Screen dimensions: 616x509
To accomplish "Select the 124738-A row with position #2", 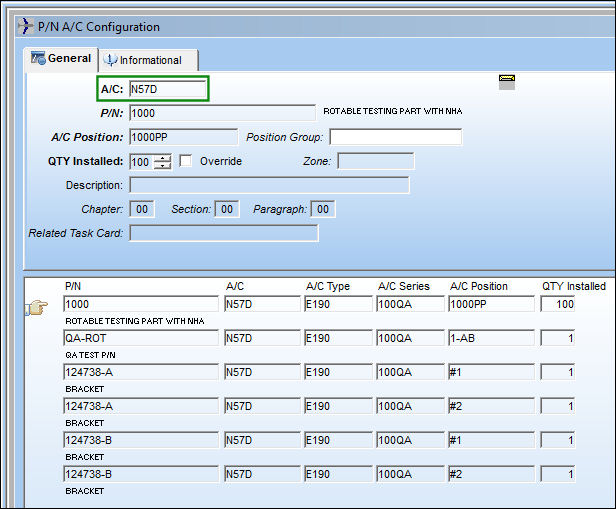I will click(141, 406).
